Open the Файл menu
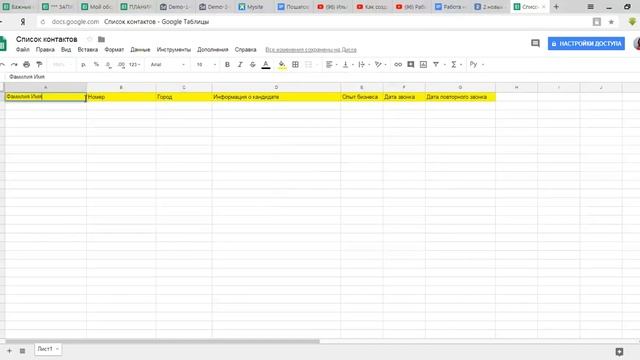Screen dimensions: 640x360 pyautogui.click(x=22, y=49)
